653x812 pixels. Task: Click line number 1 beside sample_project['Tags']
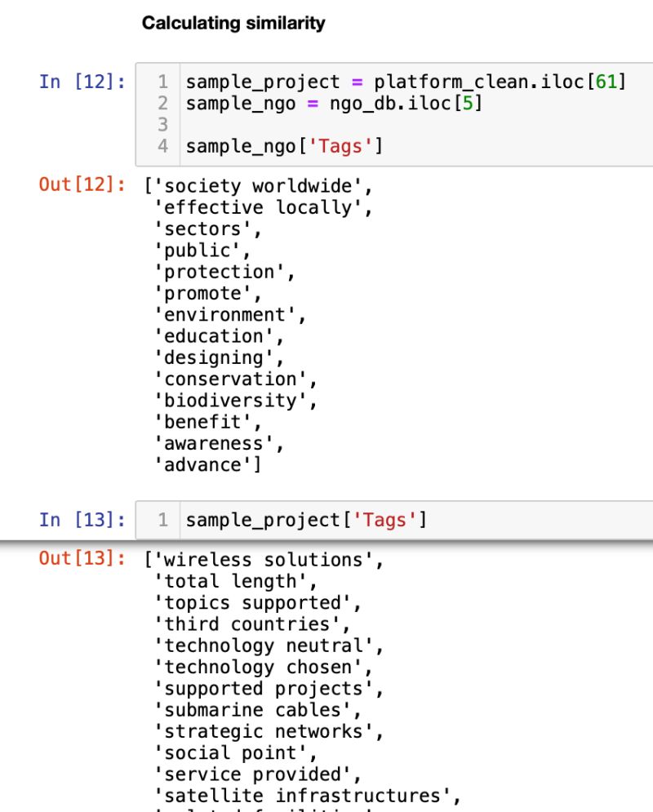pyautogui.click(x=162, y=519)
